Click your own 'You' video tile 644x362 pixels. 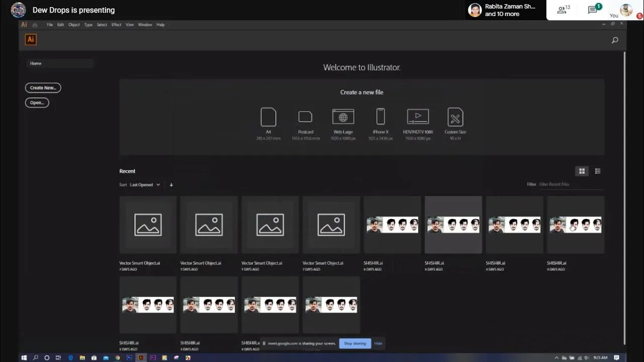point(626,10)
